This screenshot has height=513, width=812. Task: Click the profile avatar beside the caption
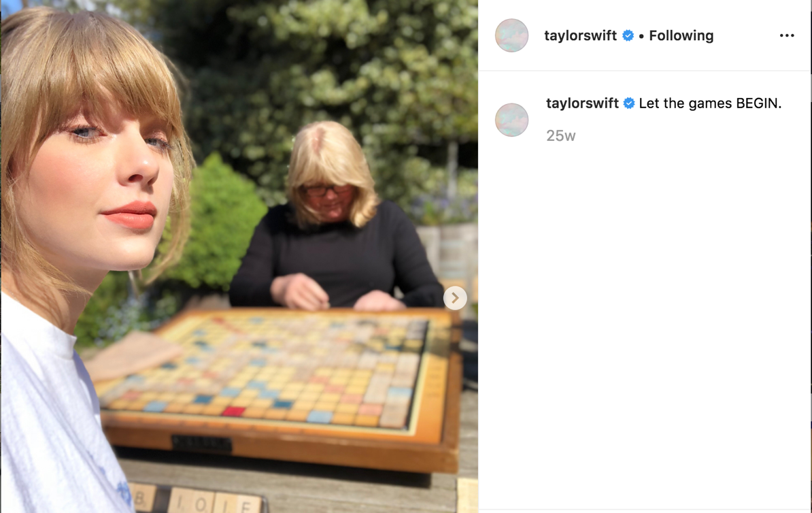coord(511,120)
